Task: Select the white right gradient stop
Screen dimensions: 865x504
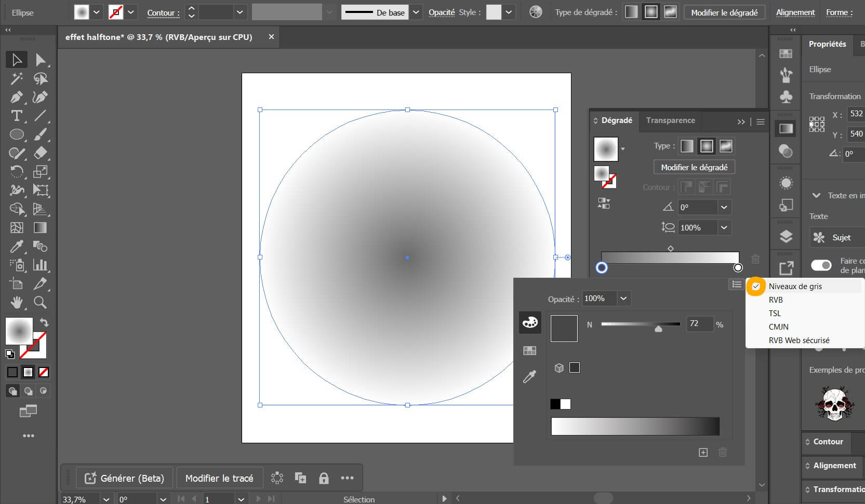Action: 738,267
